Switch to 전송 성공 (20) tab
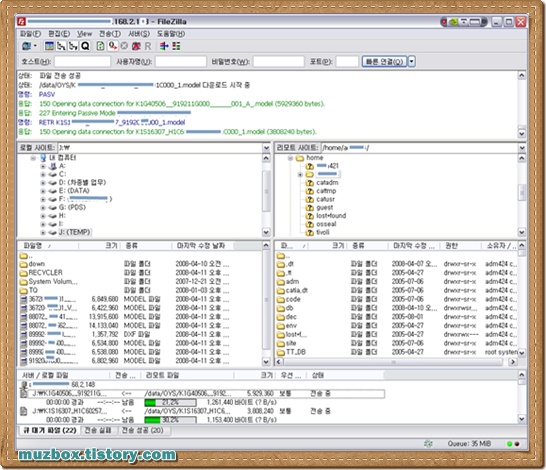Image resolution: width=546 pixels, height=470 pixels. pos(143,431)
